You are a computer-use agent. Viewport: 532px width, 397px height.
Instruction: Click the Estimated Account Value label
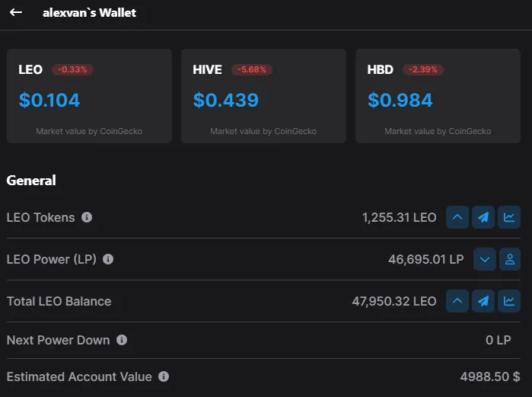(79, 376)
